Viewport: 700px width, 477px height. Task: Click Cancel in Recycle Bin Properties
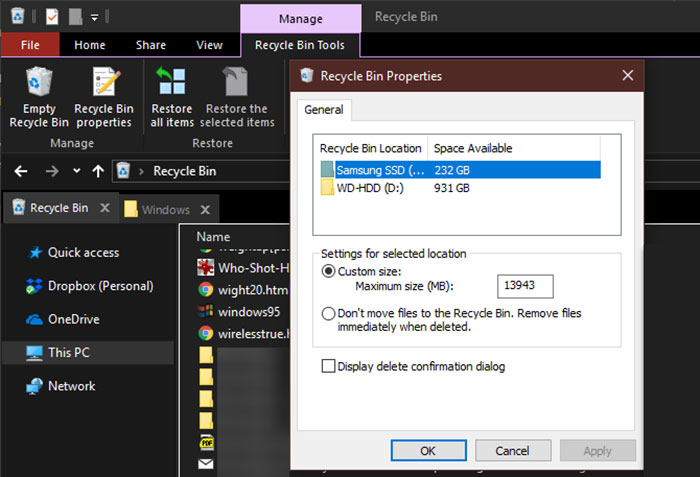(x=513, y=451)
